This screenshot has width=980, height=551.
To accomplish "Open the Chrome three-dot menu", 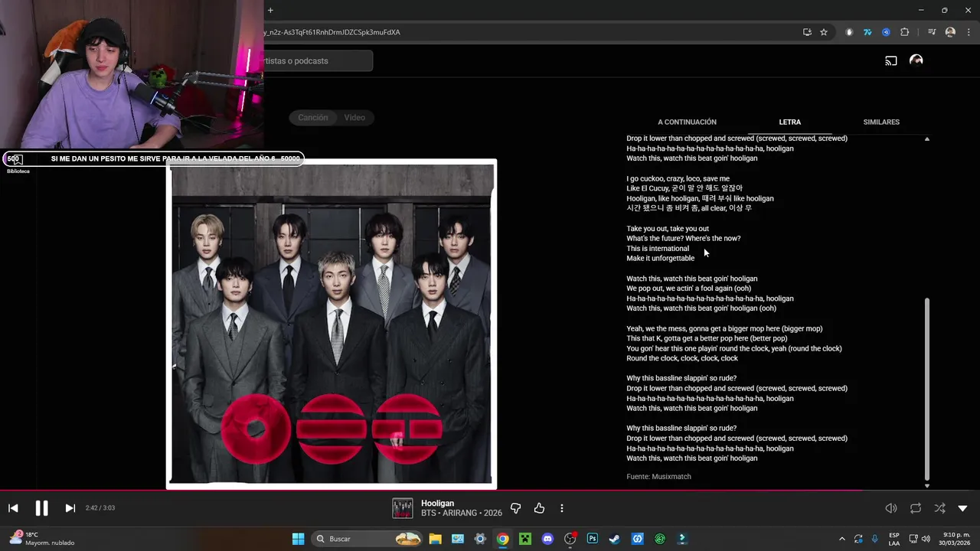I will click(969, 32).
